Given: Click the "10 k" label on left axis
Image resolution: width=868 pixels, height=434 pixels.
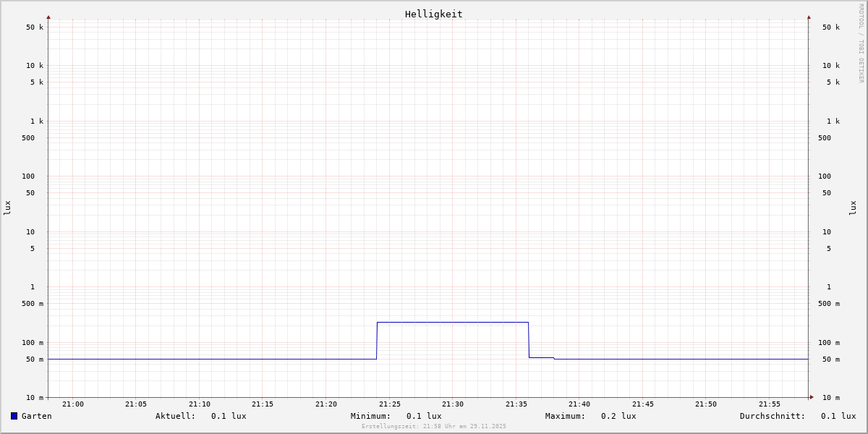Looking at the screenshot, I should point(35,66).
